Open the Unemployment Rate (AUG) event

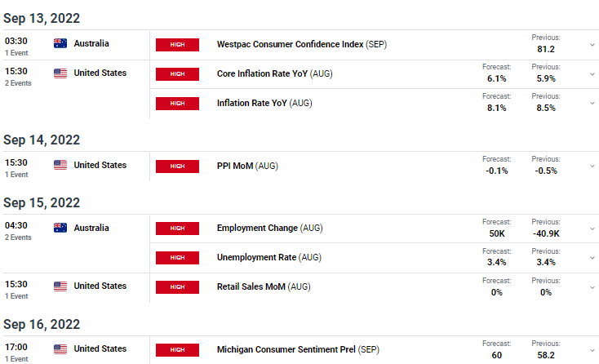(269, 257)
